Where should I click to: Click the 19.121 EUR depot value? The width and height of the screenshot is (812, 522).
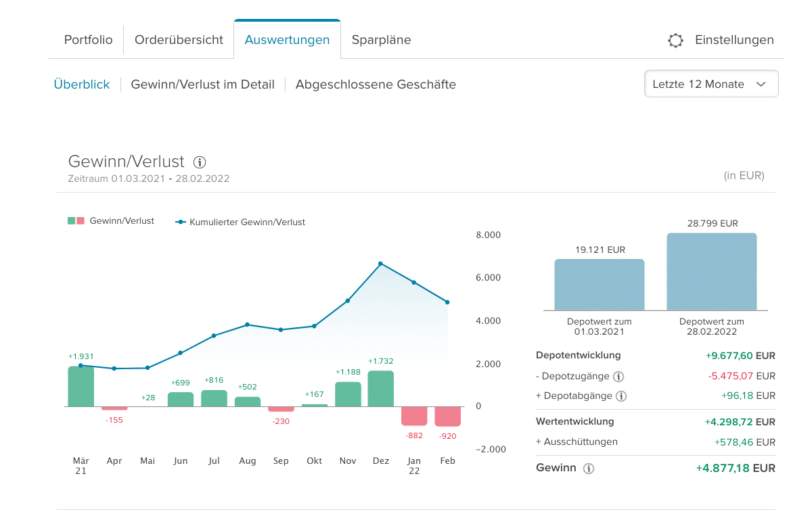600,250
